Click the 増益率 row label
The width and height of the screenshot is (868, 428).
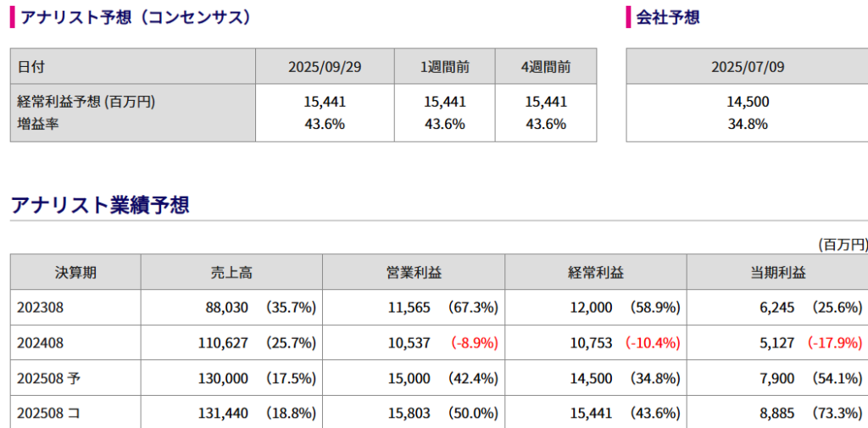(x=37, y=124)
